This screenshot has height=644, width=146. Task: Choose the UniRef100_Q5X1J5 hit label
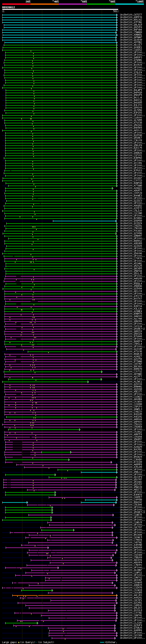pyautogui.click(x=131, y=273)
